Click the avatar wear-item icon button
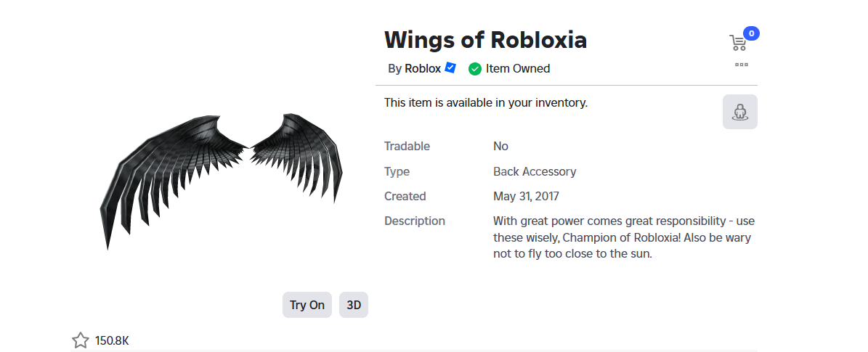 (739, 112)
